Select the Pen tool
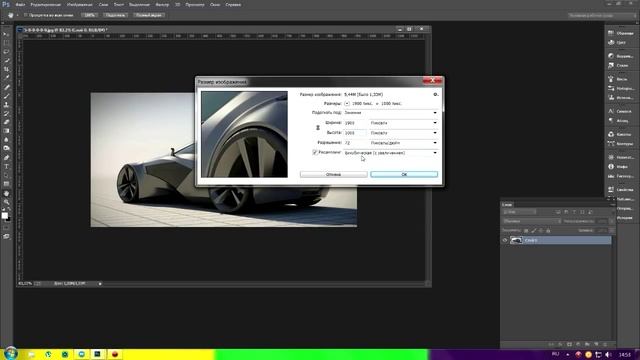 coord(6,158)
